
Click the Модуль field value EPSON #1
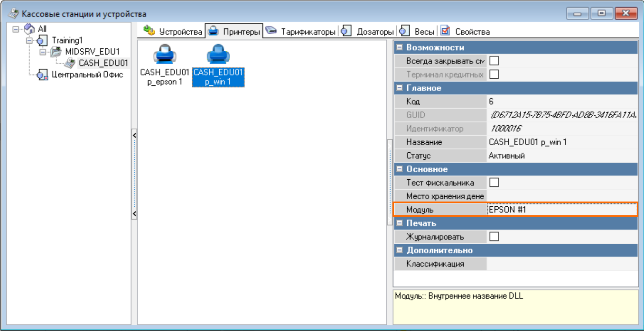[561, 210]
